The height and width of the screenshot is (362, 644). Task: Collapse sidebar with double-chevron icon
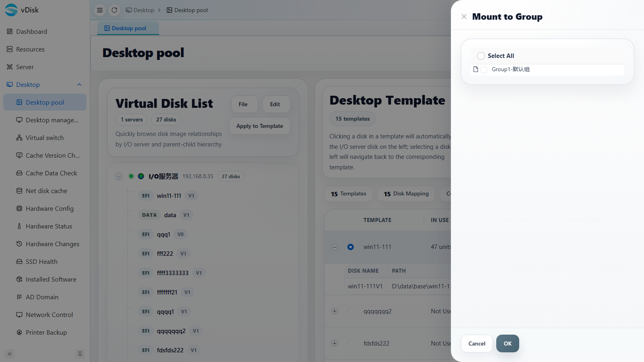10,354
